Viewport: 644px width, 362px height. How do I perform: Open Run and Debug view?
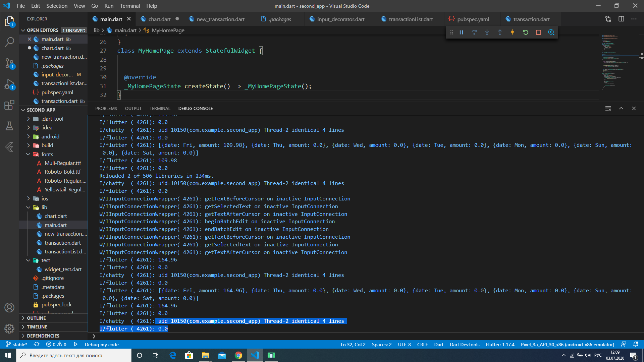pyautogui.click(x=9, y=84)
